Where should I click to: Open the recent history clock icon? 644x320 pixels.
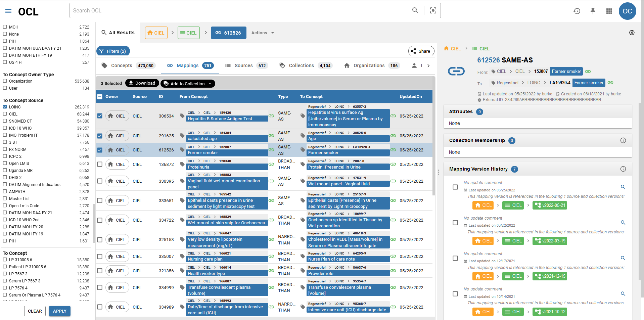[x=577, y=11]
